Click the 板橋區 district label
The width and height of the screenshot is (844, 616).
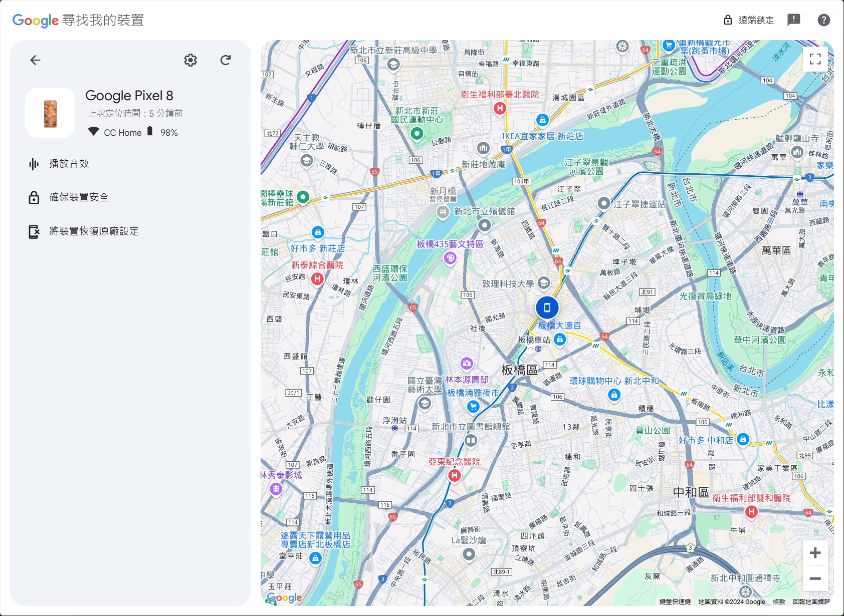[x=520, y=370]
